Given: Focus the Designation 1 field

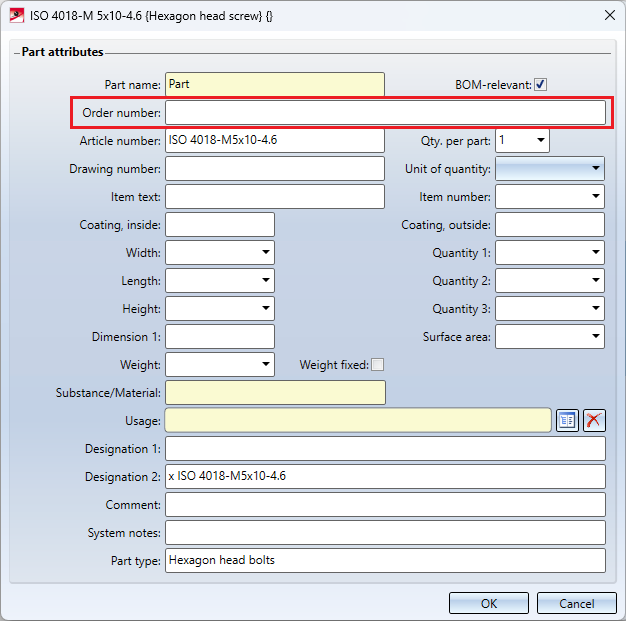Looking at the screenshot, I should coord(385,448).
